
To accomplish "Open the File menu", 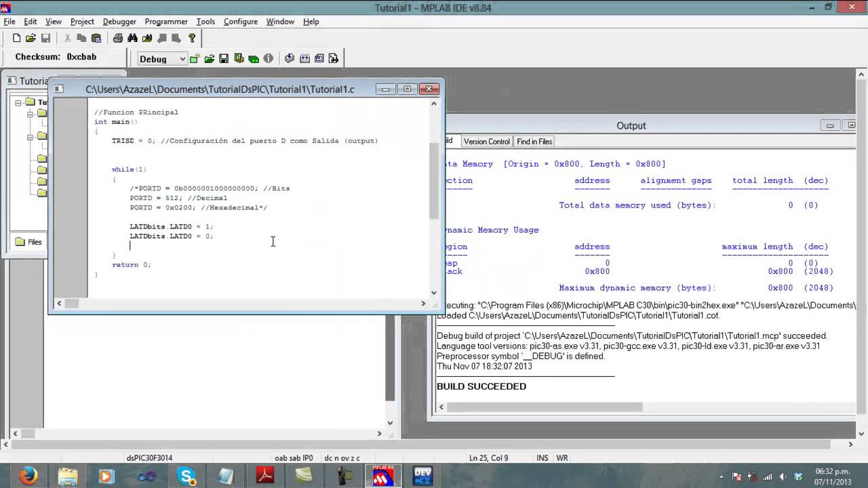I will click(9, 22).
